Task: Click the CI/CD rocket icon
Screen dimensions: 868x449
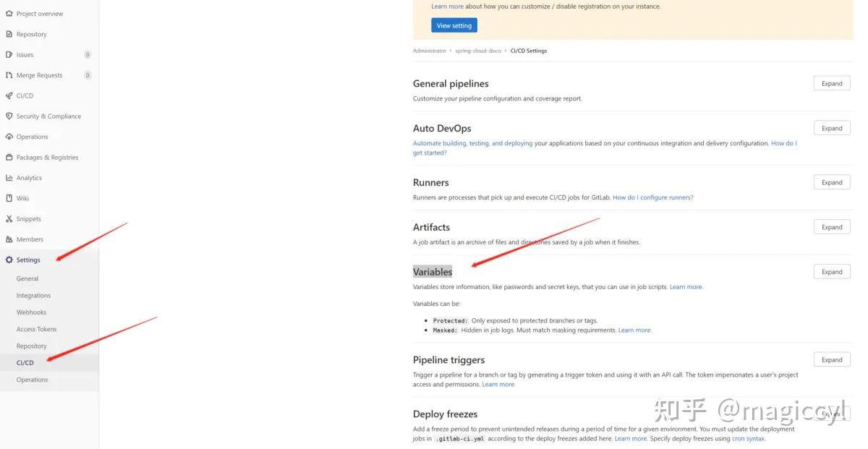Action: coord(9,95)
